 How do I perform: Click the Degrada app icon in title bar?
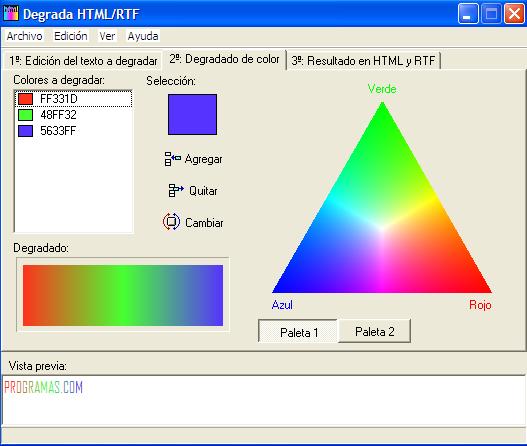click(x=11, y=14)
